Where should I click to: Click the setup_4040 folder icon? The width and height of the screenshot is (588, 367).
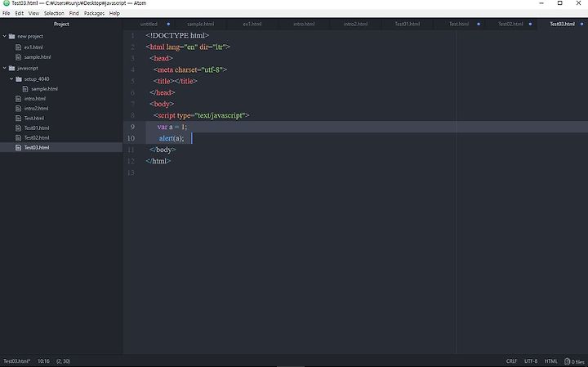tap(19, 79)
